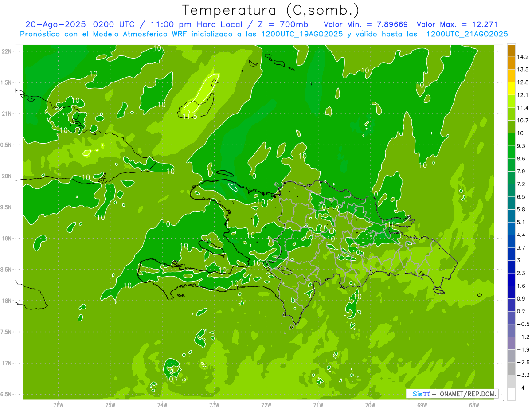The image size is (532, 411).
Task: Click the "19N" latitude label
Action: click(x=7, y=239)
